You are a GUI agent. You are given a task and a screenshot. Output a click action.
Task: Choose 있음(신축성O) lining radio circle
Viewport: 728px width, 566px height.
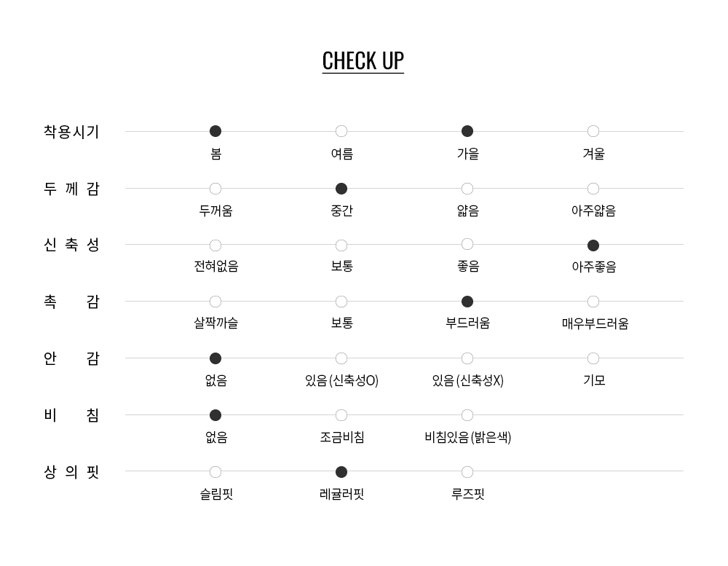point(341,358)
